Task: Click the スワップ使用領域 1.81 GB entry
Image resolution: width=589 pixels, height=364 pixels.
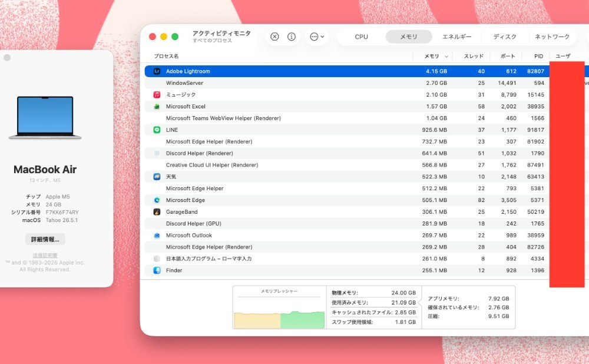Action: tap(373, 322)
